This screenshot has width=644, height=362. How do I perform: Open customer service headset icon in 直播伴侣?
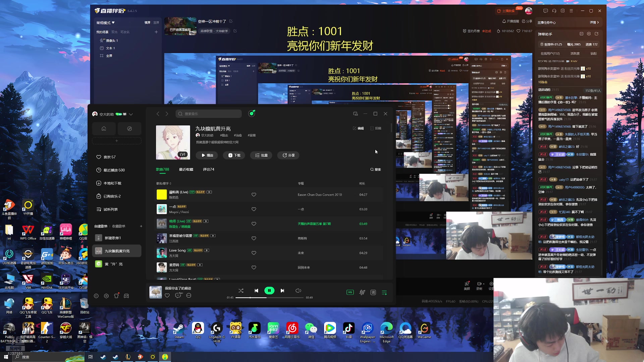pyautogui.click(x=554, y=11)
